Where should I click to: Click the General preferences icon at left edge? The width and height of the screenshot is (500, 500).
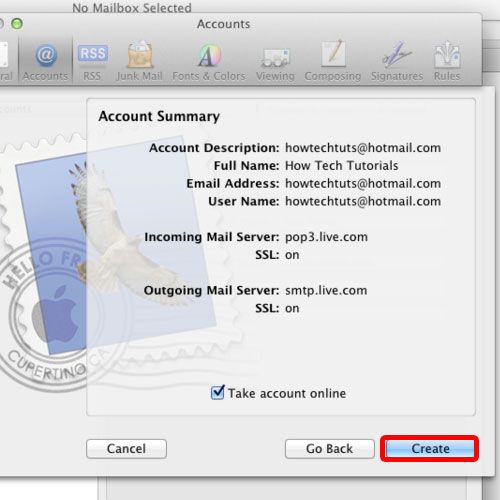pos(5,61)
